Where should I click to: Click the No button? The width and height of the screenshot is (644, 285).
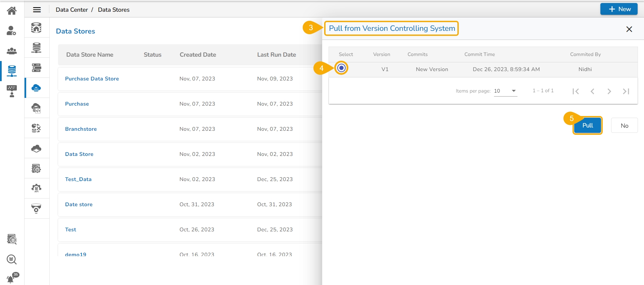tap(625, 126)
